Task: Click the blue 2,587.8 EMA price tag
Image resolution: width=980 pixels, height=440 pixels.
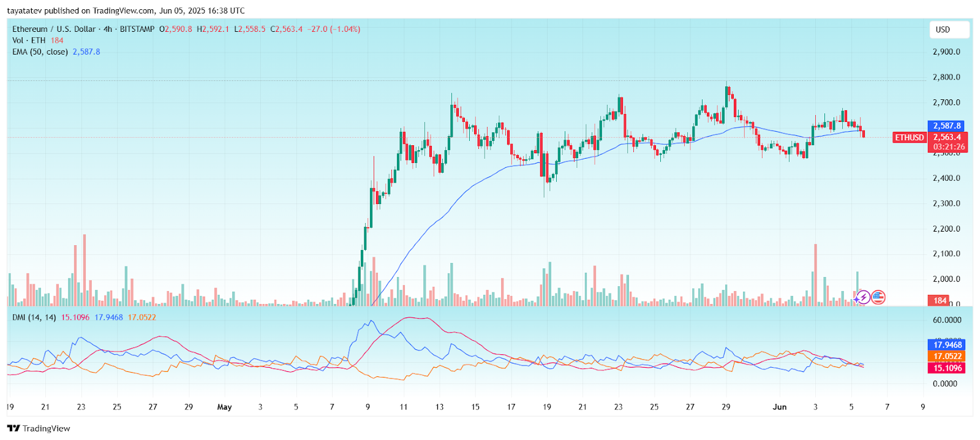Action: pyautogui.click(x=946, y=126)
